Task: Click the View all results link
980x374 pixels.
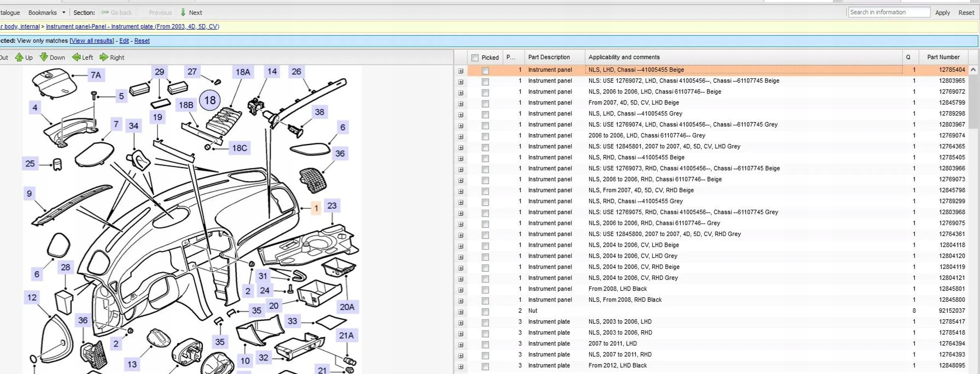Action: [x=92, y=41]
